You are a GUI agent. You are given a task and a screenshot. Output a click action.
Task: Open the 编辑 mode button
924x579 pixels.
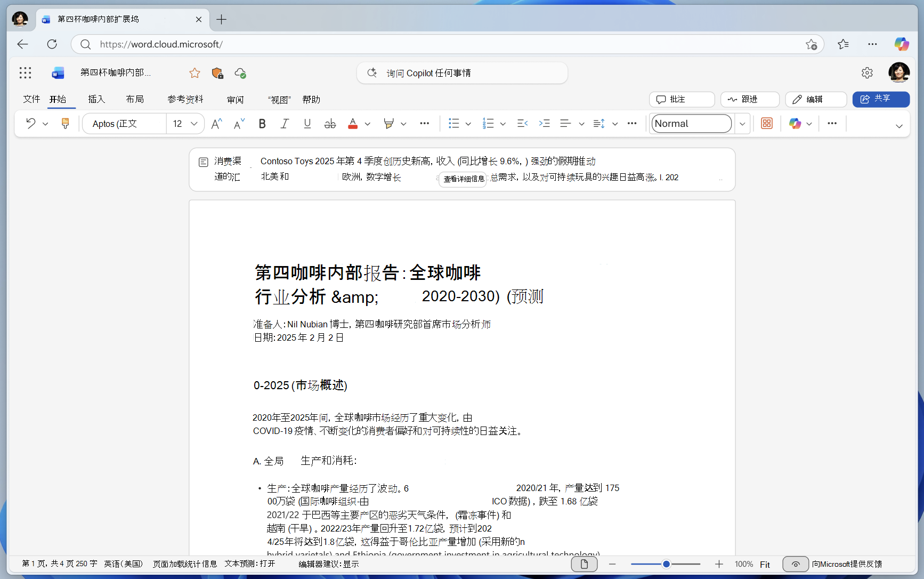pyautogui.click(x=816, y=99)
